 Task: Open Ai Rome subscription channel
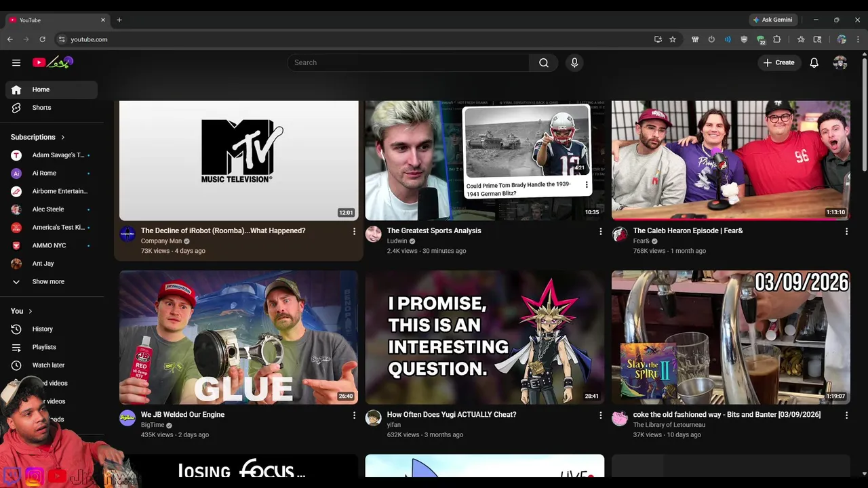(x=52, y=173)
